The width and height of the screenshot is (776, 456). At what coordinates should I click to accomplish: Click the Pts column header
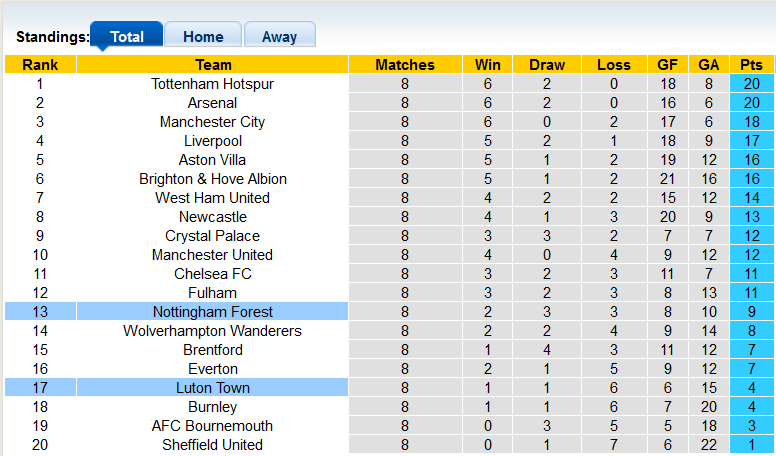coord(751,65)
